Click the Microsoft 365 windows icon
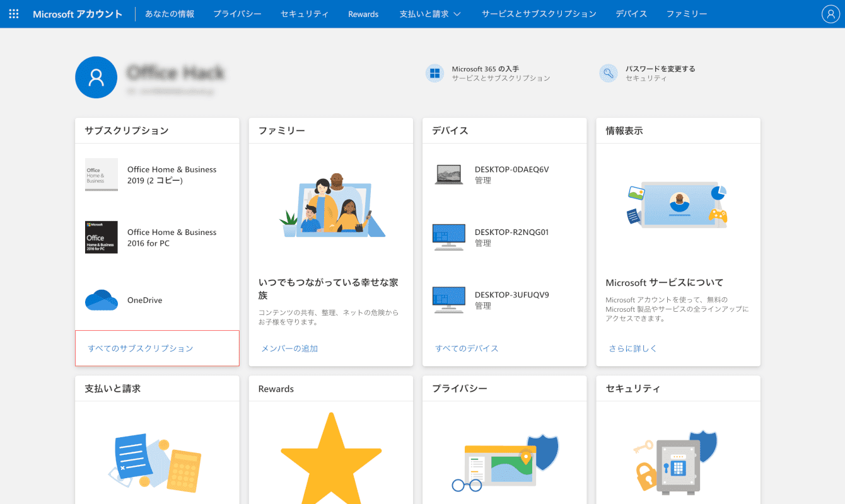The width and height of the screenshot is (845, 504). (x=434, y=74)
